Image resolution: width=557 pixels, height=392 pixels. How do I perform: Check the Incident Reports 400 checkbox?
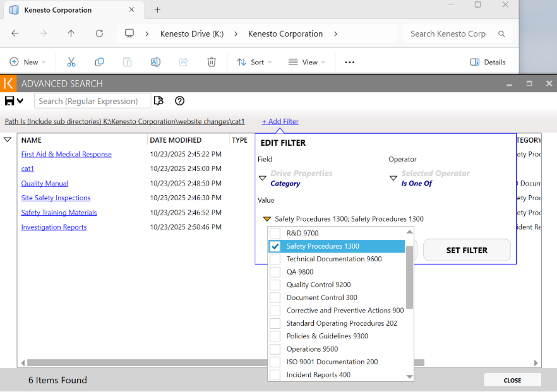pos(275,374)
